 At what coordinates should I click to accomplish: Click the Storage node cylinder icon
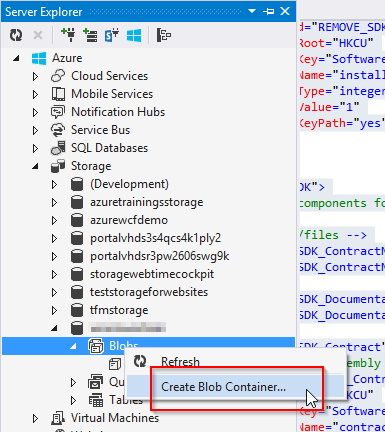(58, 166)
